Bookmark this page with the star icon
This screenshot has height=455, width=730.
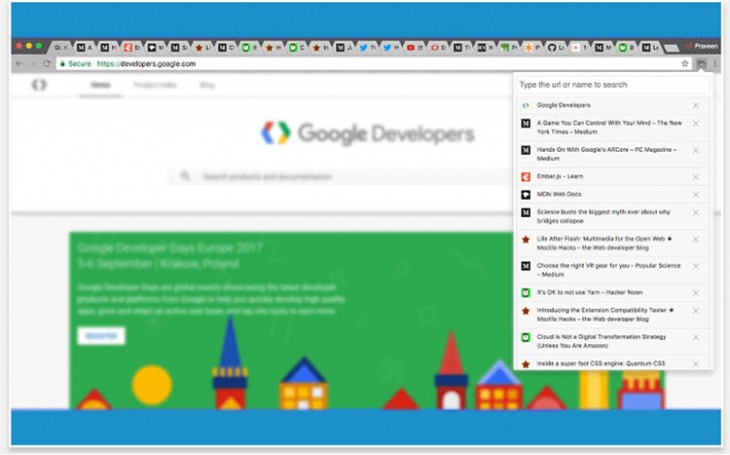tap(684, 64)
